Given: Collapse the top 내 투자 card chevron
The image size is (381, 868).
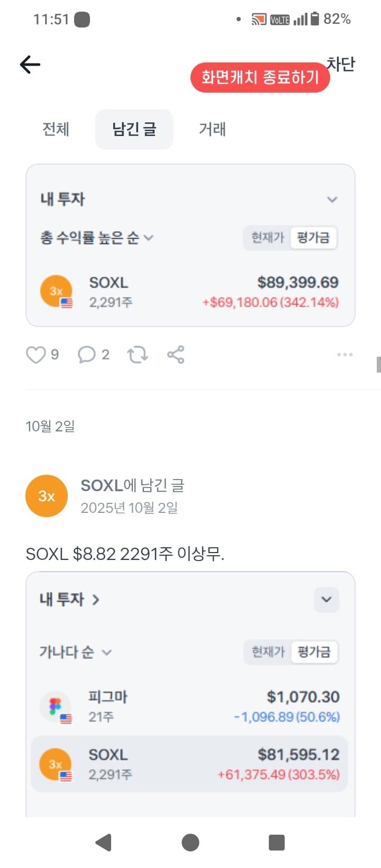Looking at the screenshot, I should click(x=332, y=200).
